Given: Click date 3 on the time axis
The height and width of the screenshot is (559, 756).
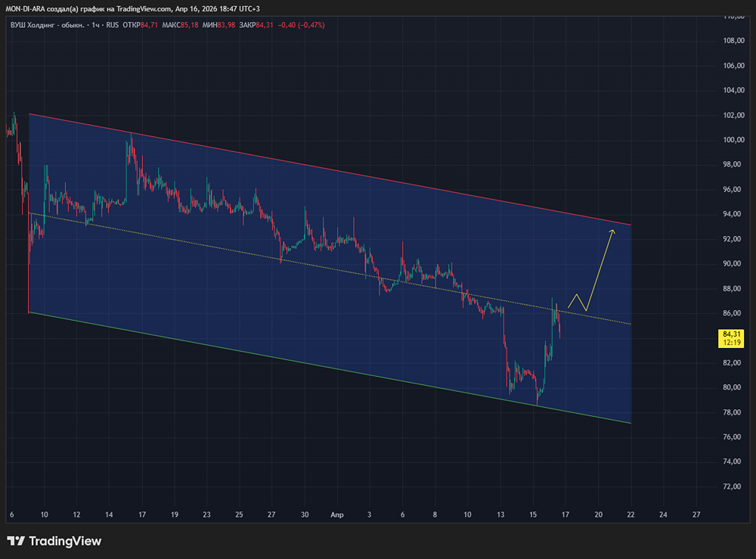Looking at the screenshot, I should pos(370,514).
